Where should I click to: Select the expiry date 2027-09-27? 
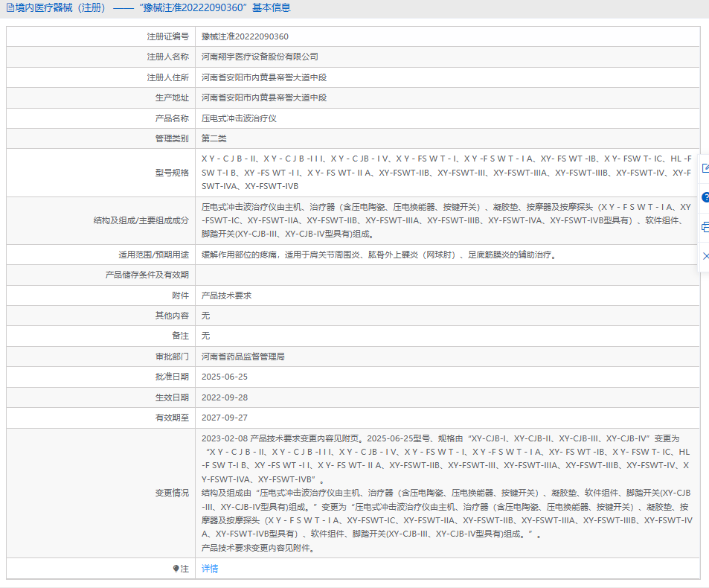point(225,418)
